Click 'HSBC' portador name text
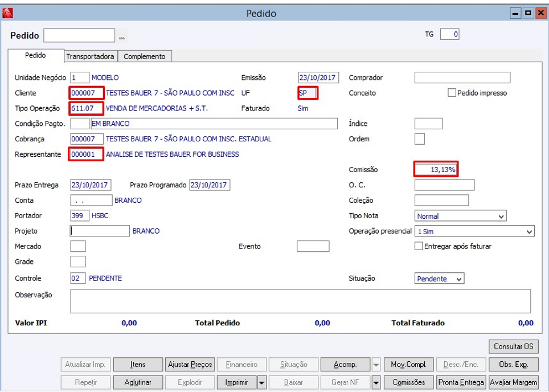 (x=100, y=216)
